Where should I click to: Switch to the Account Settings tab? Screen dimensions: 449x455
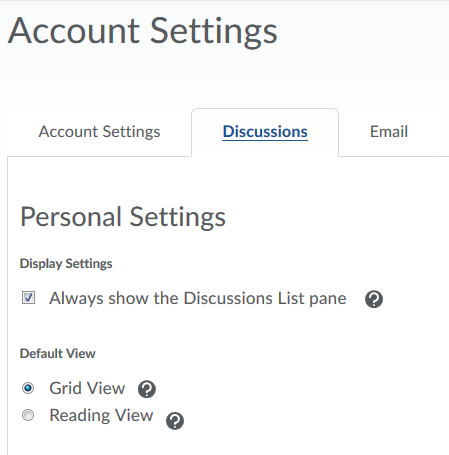tap(99, 132)
